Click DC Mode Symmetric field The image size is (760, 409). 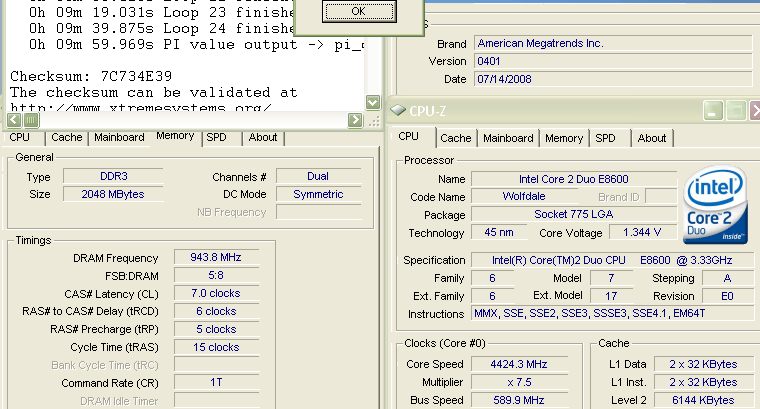coord(318,194)
